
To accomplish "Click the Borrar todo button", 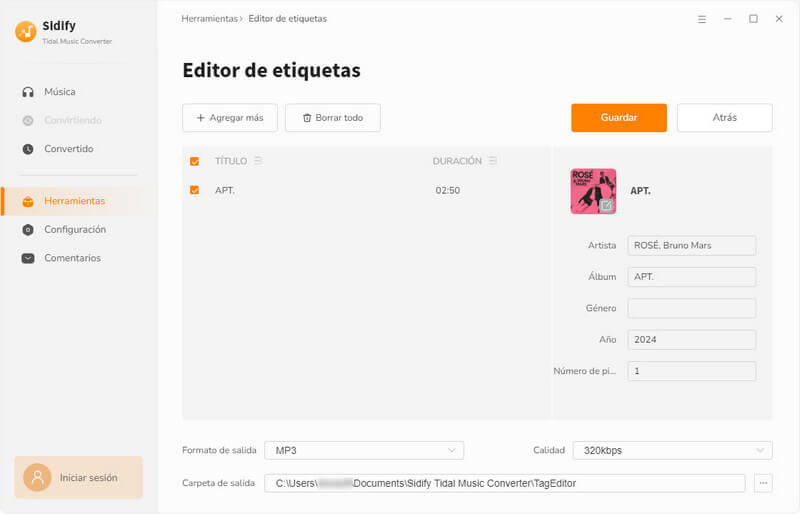I will click(333, 118).
